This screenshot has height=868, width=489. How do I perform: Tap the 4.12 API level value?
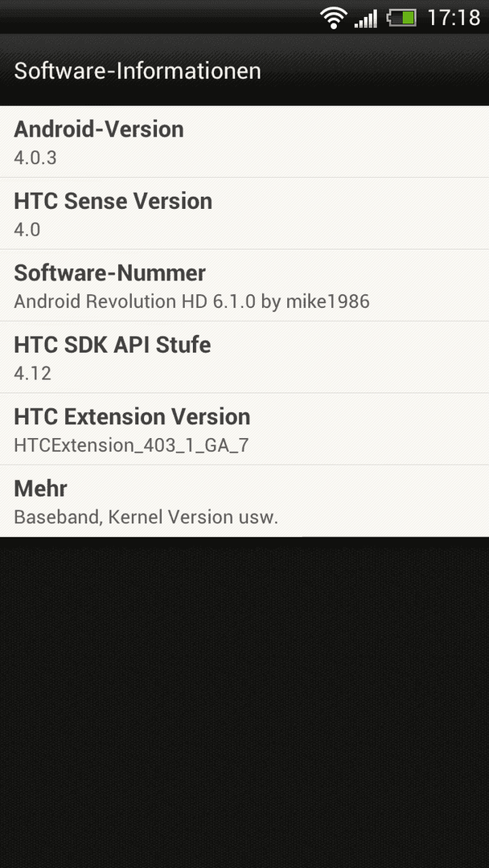point(33,374)
